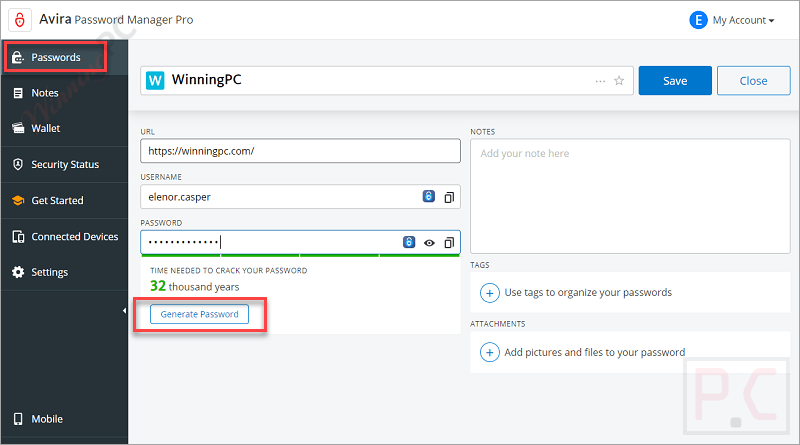The width and height of the screenshot is (800, 445).
Task: Click 'Use tags to organize your passwords'
Action: (588, 292)
